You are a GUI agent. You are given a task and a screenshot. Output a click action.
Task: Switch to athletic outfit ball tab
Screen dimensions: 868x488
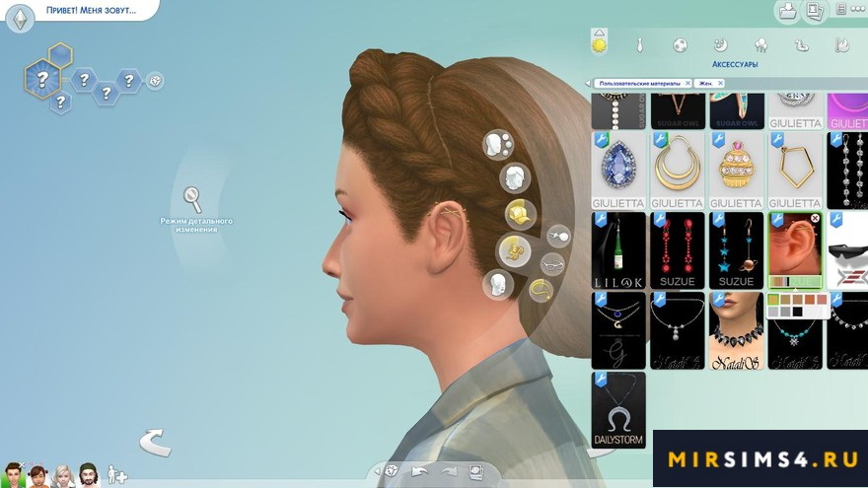(680, 45)
